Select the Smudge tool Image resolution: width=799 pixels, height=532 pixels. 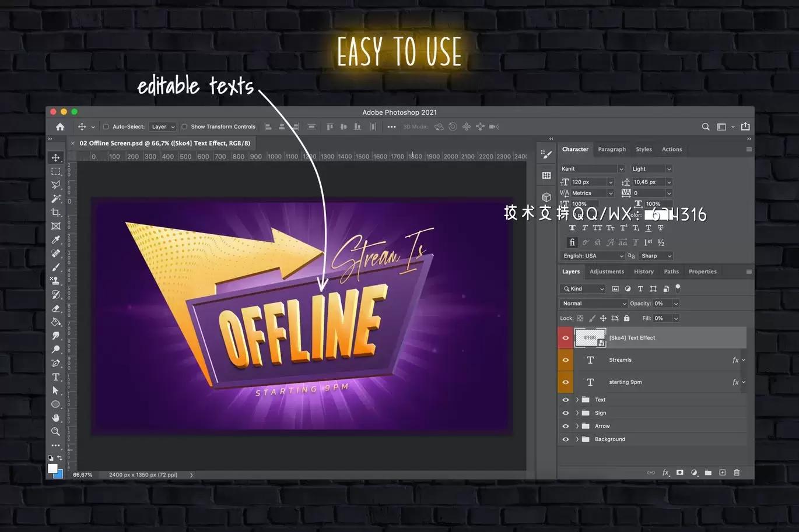pyautogui.click(x=56, y=336)
